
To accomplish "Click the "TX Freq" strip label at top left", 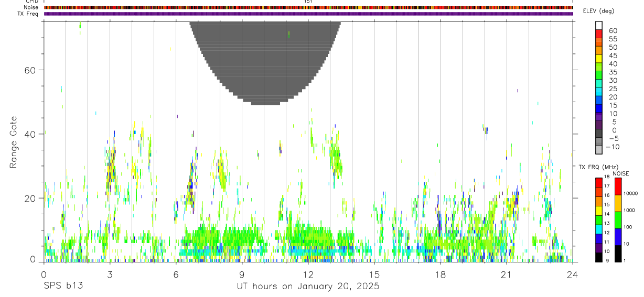I will [x=28, y=14].
